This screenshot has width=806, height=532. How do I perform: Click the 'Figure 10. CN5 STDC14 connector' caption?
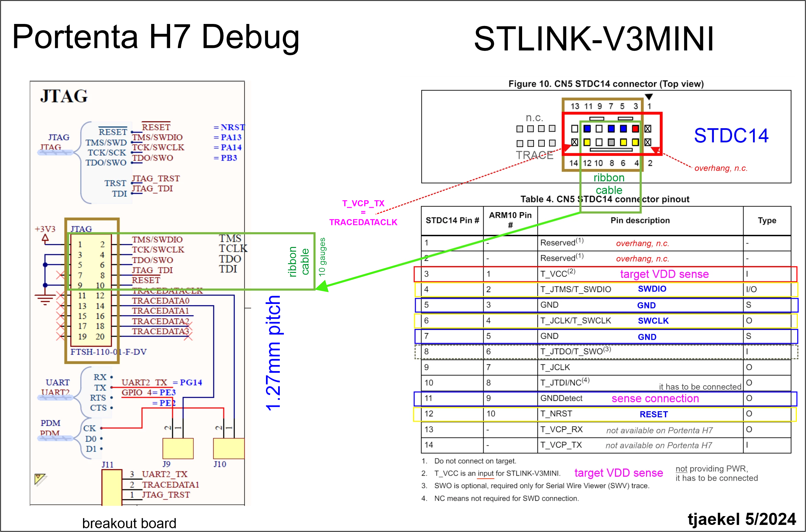(606, 84)
